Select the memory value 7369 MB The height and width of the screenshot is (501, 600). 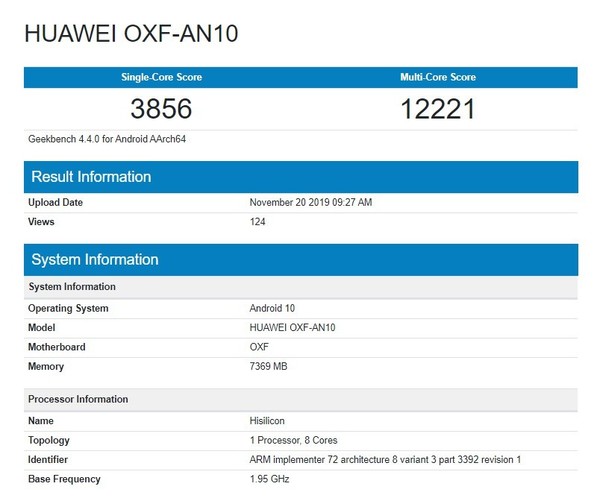pyautogui.click(x=268, y=366)
